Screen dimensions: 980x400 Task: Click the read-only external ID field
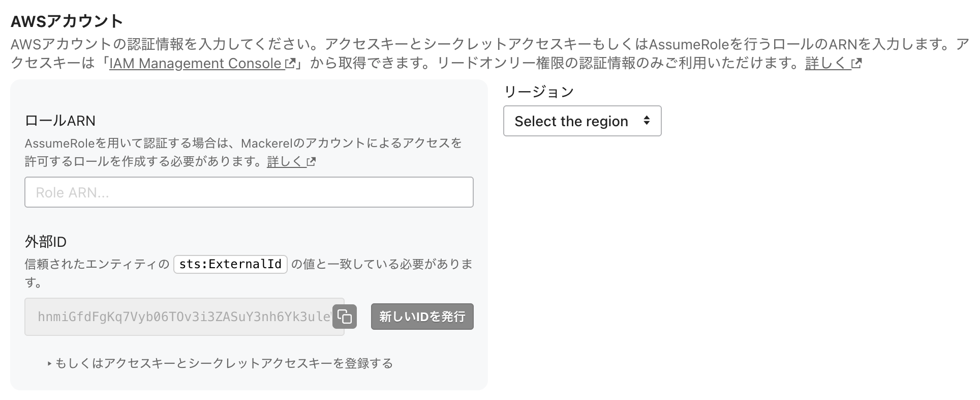178,317
